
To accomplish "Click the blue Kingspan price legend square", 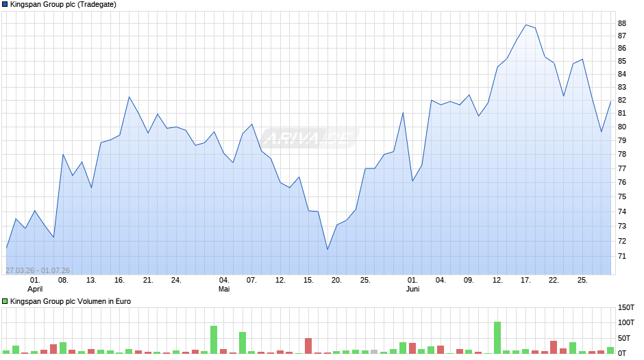I will 5,5.
